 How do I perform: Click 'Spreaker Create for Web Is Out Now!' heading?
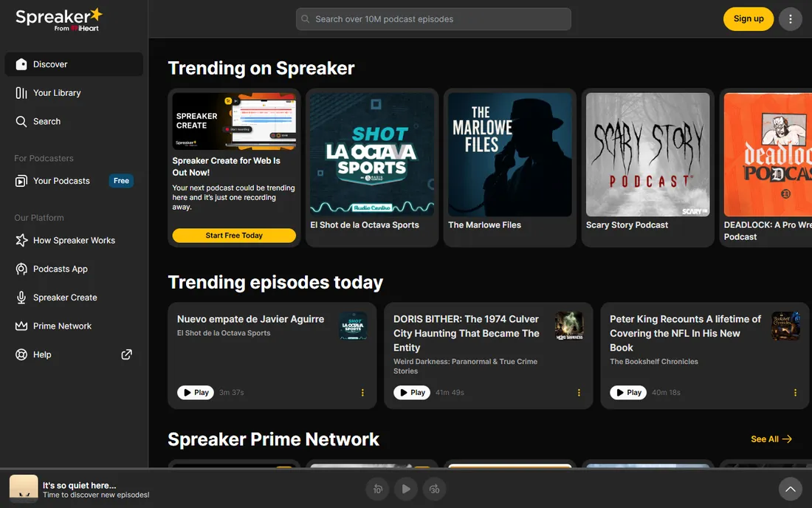pos(227,167)
